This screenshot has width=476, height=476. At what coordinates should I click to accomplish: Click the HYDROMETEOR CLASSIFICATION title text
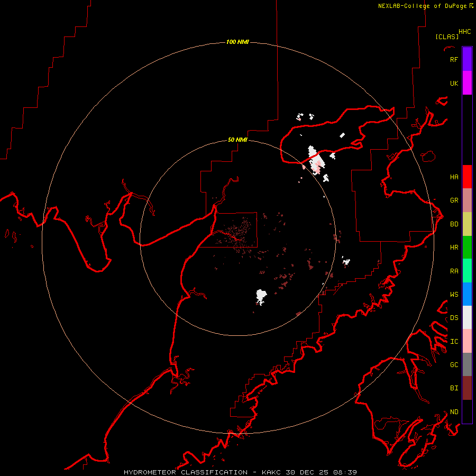[x=186, y=472]
